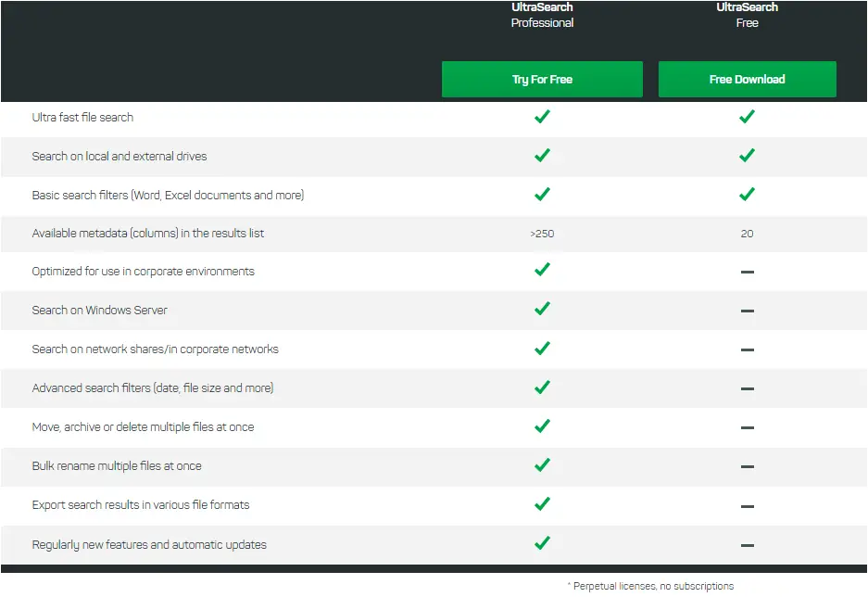Select the UltraSearch Free column heading
This screenshot has height=597, width=868.
click(747, 15)
